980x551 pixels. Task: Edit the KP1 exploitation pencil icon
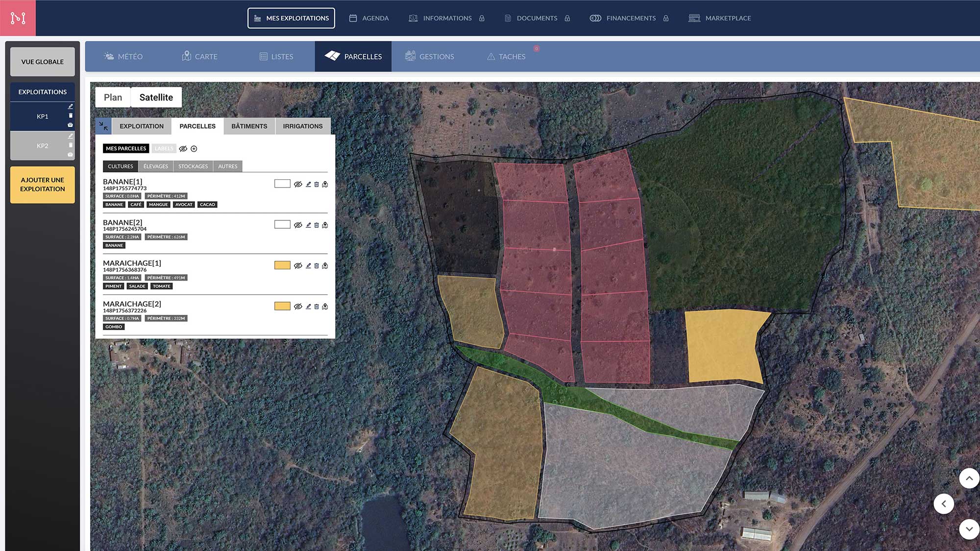coord(71,106)
